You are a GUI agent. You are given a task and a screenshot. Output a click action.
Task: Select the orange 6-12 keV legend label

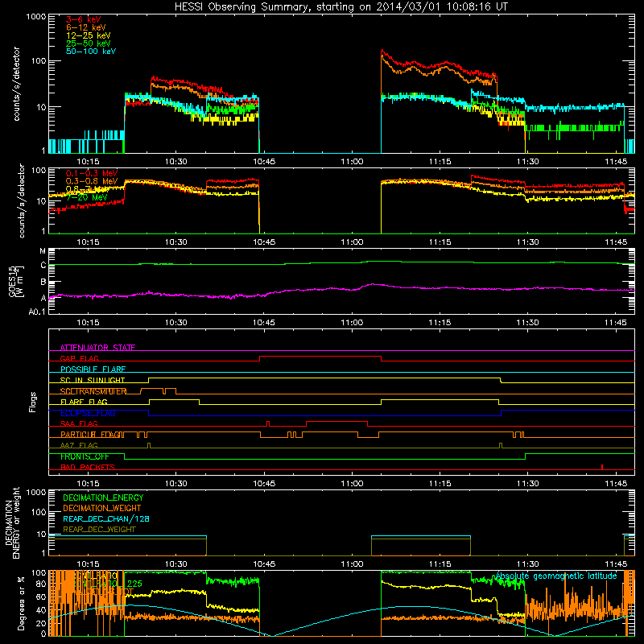[86, 27]
